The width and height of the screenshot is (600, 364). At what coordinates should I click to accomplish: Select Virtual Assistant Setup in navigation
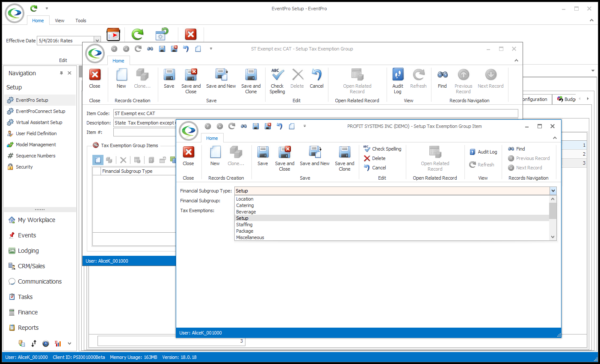click(39, 122)
